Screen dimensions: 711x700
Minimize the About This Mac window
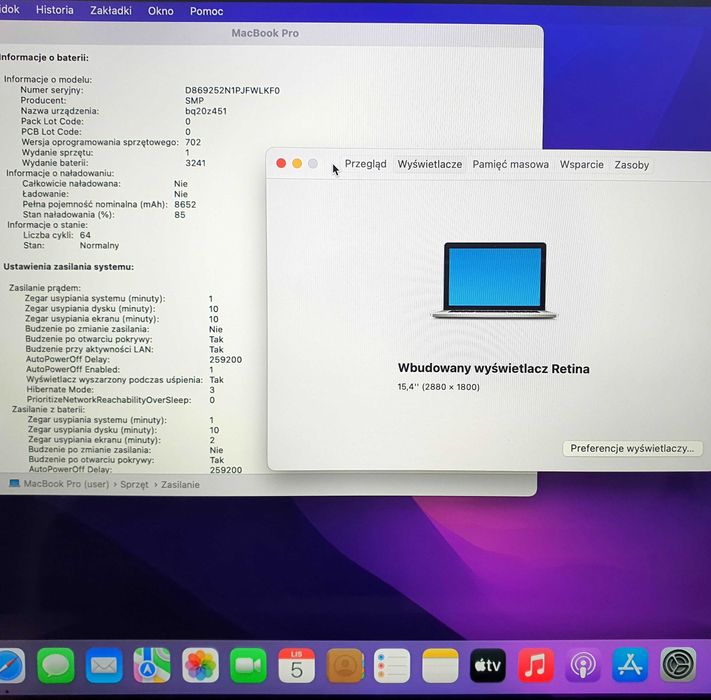(297, 163)
